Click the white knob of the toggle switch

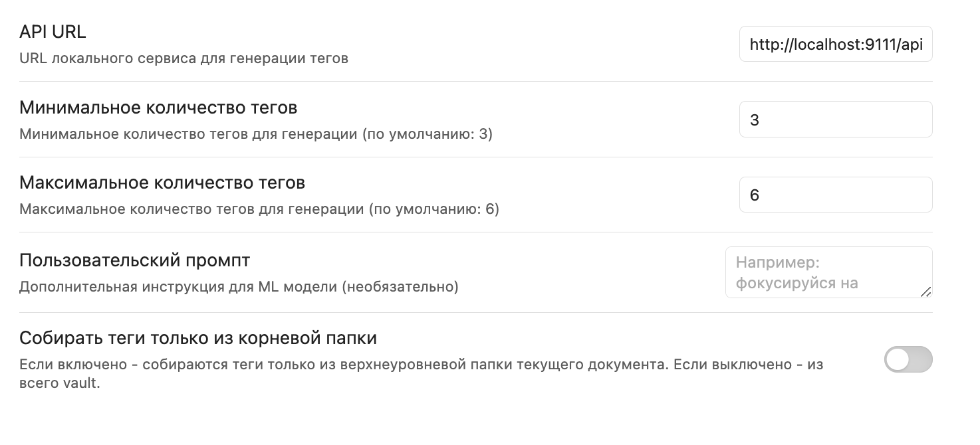[x=898, y=359]
